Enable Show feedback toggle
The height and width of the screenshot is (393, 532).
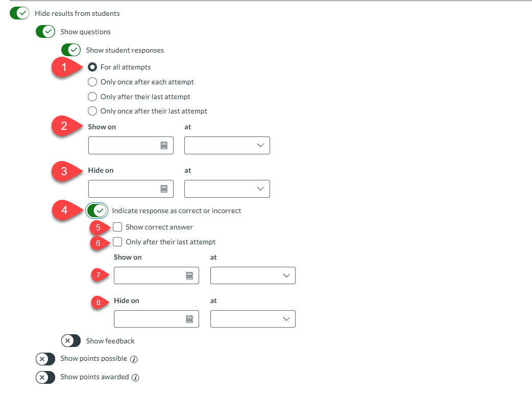click(71, 341)
